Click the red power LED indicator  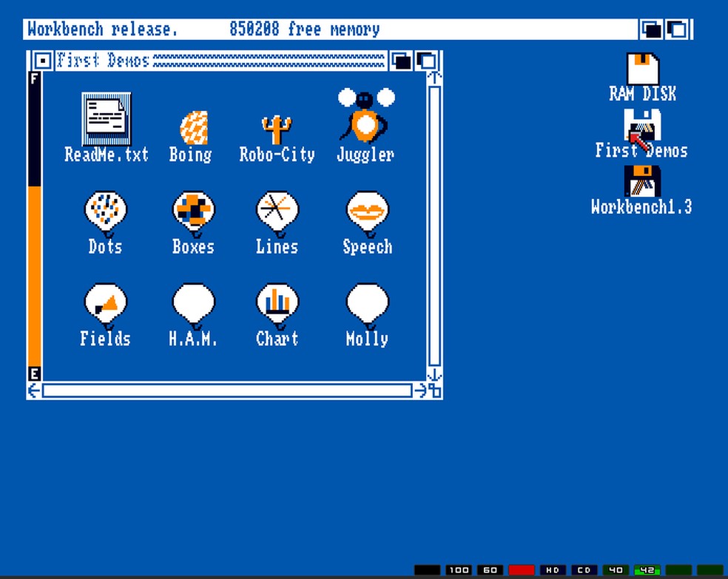coord(522,569)
